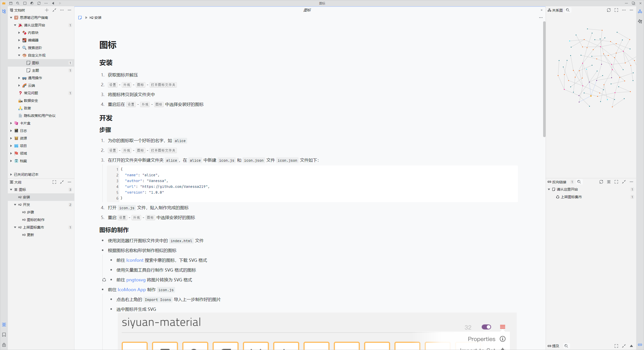
Task: Go back with the left arrow in toolbar
Action: [x=53, y=3]
